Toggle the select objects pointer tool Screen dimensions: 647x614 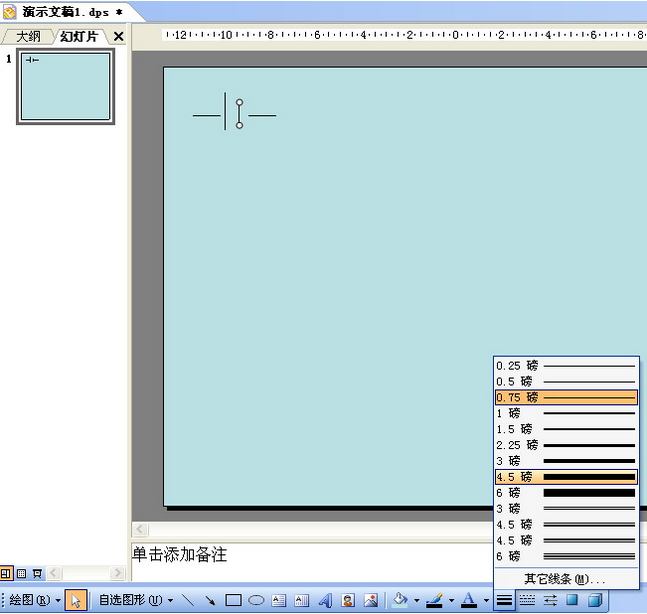pos(76,600)
